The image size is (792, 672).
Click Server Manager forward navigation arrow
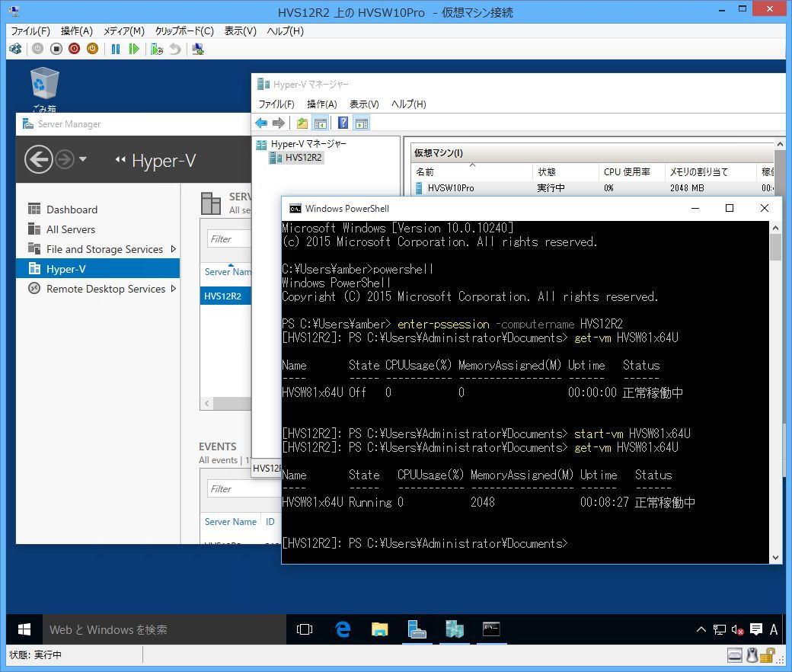pos(64,160)
